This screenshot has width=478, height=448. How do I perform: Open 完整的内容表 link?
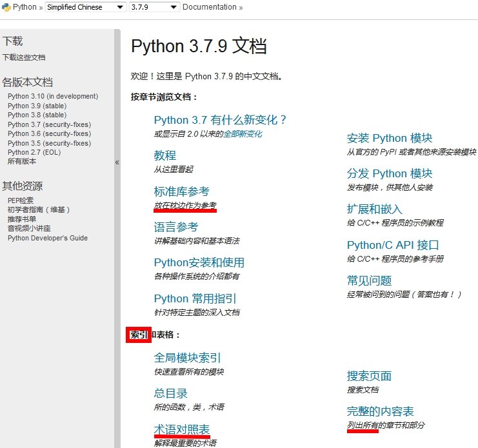pos(381,411)
